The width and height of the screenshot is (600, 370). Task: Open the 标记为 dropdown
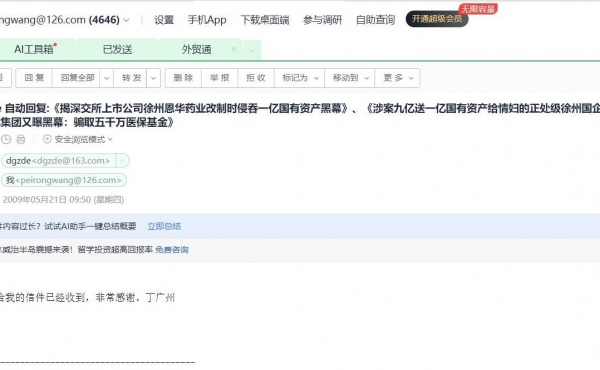pyautogui.click(x=300, y=78)
